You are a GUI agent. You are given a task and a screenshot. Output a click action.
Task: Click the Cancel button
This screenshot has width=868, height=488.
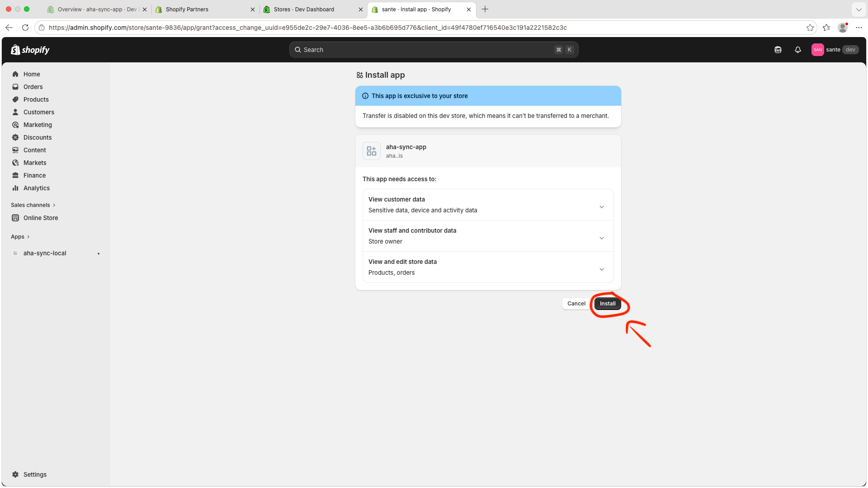click(x=576, y=304)
